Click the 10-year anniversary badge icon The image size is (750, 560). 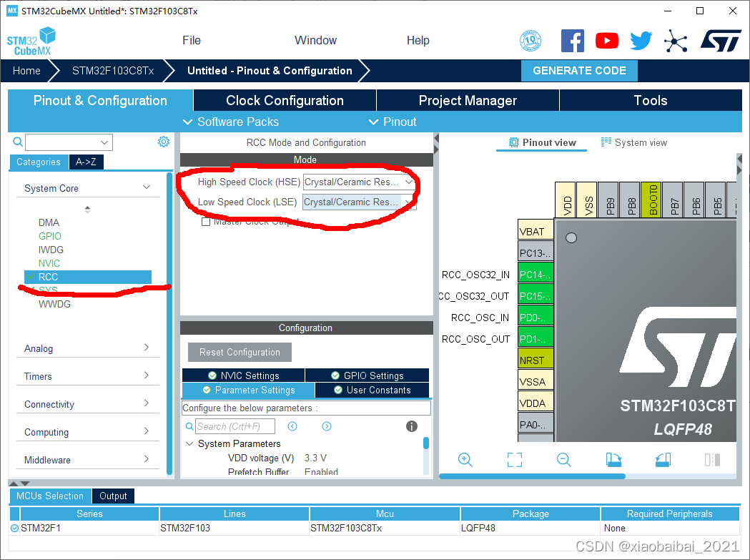click(531, 41)
